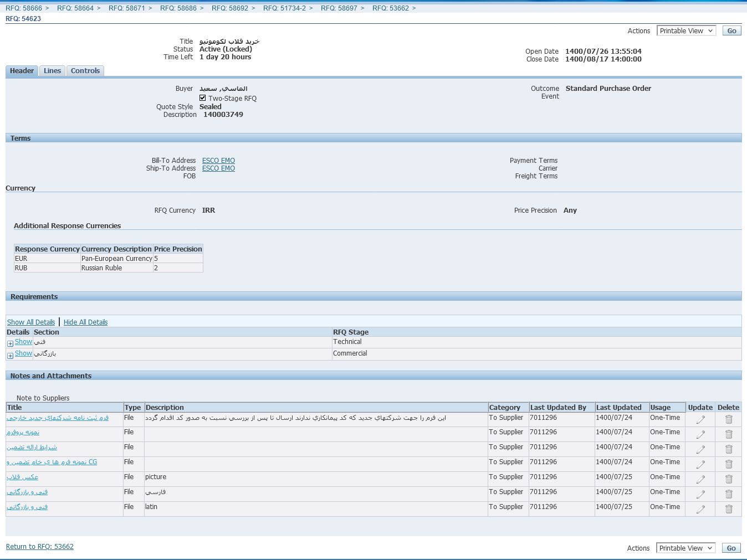Viewport: 747px width, 560px height.
Task: Open the attachment link ending with CG
Action: [52, 462]
